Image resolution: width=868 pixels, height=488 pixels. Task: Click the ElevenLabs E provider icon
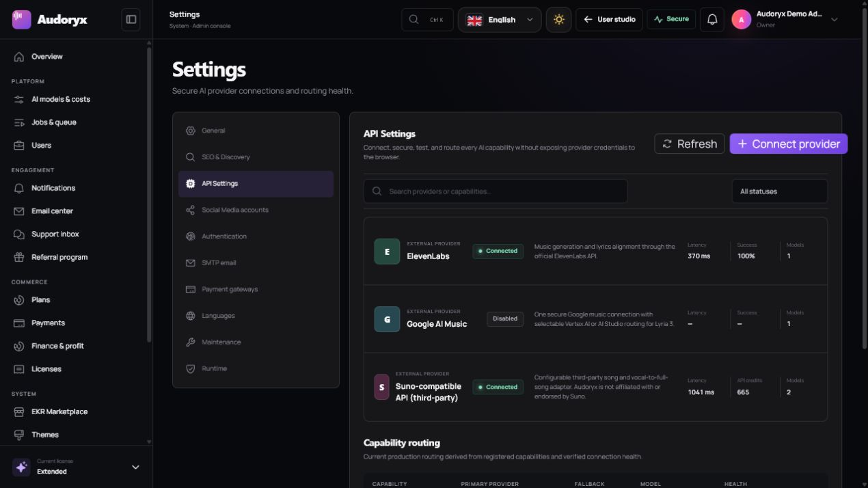point(387,252)
